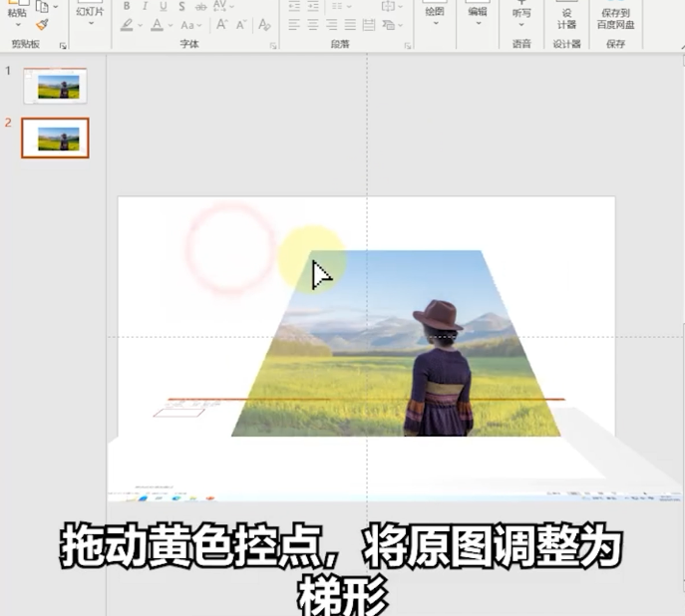The width and height of the screenshot is (685, 616).
Task: Click the Copy icon
Action: pos(42,7)
